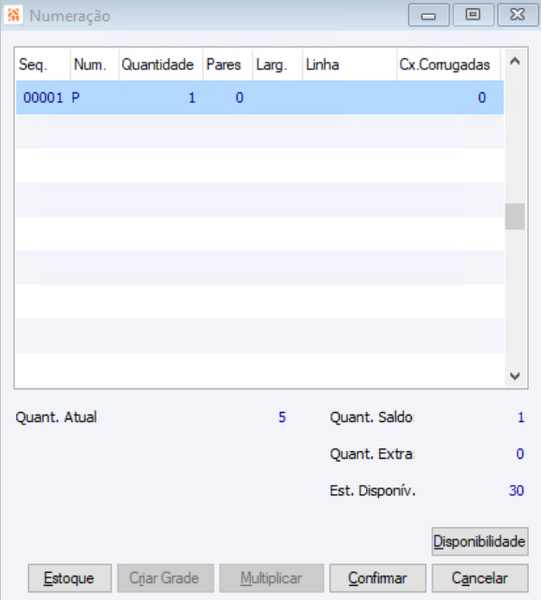Image resolution: width=541 pixels, height=600 pixels.
Task: Click the Num. column header
Action: [95, 64]
